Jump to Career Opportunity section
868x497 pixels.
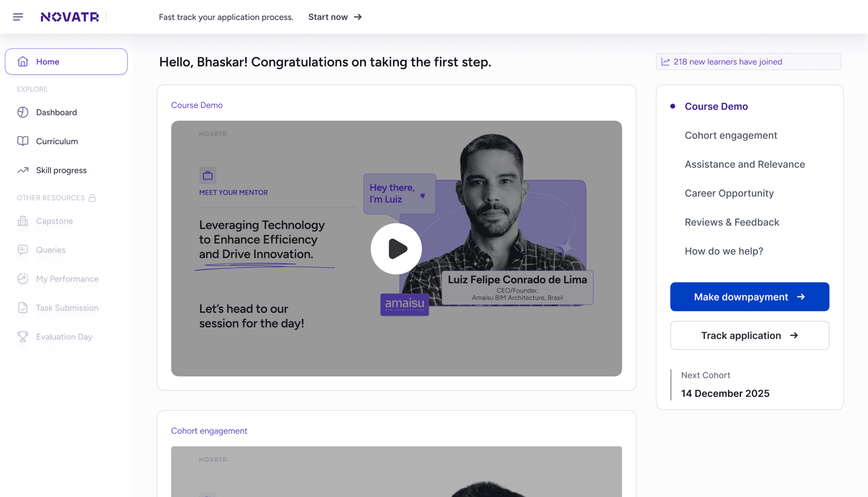point(729,193)
